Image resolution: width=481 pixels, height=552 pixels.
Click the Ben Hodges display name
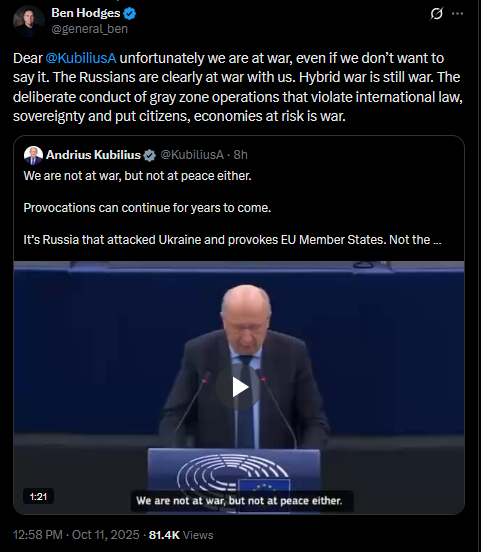point(86,13)
